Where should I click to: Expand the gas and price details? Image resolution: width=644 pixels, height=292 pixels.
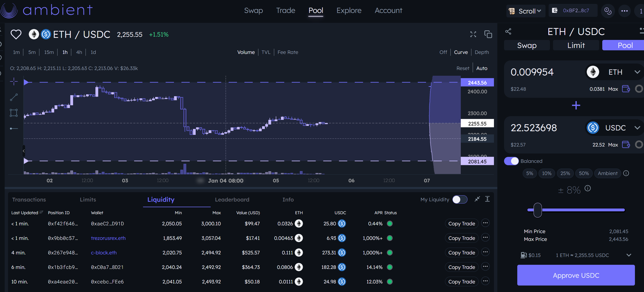pos(628,255)
